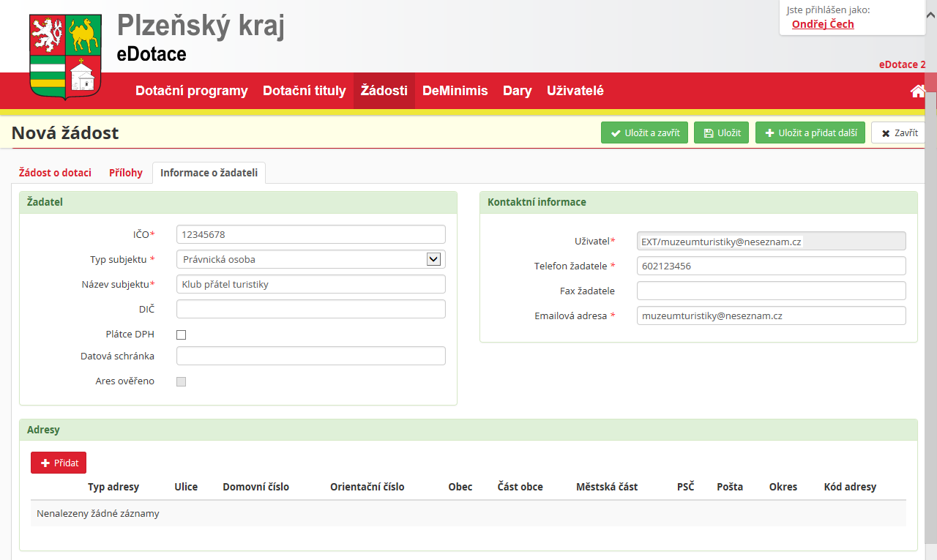
Task: Click the vertical page scrollbar
Action: (x=931, y=293)
